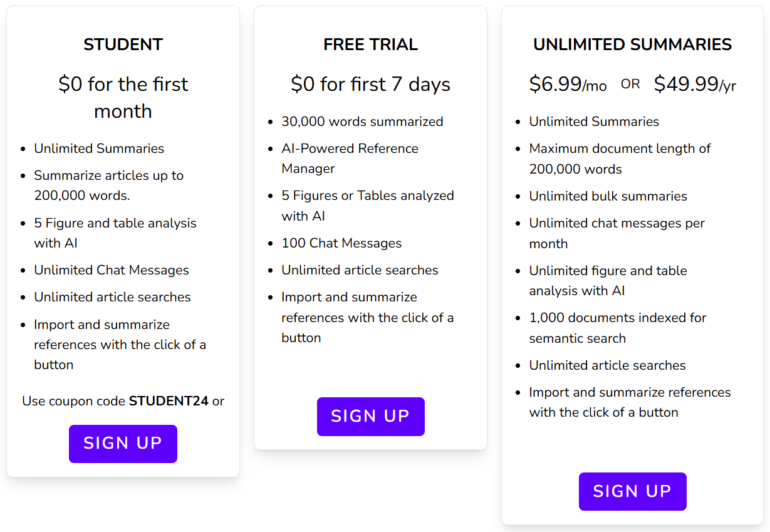The height and width of the screenshot is (532, 770).
Task: Click the $49.99/yr yearly price
Action: coord(695,84)
